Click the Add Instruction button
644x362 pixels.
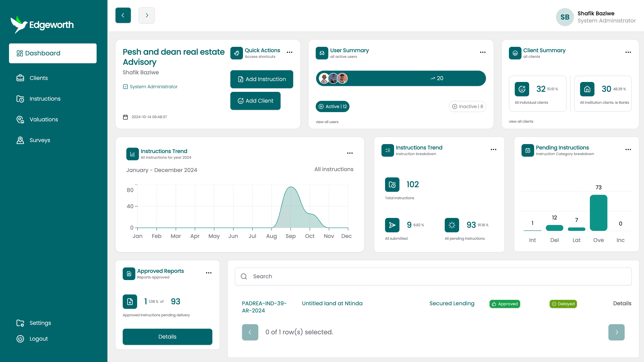[261, 79]
